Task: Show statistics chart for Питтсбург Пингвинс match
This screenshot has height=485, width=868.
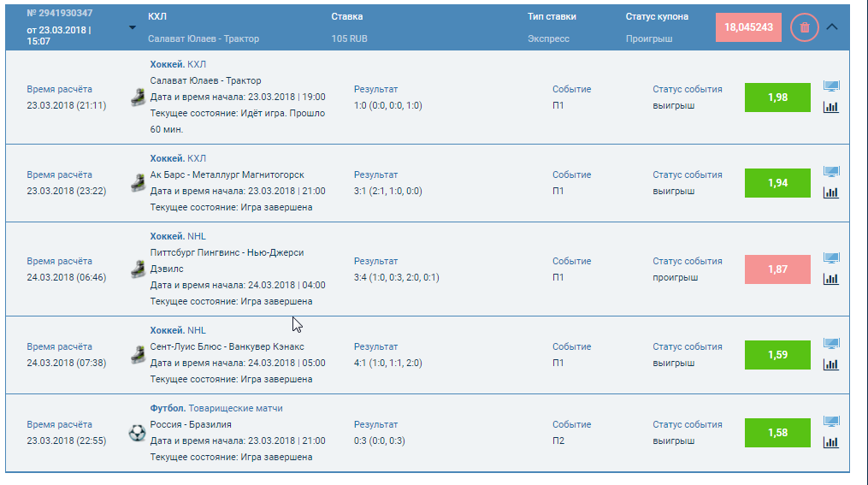Action: [830, 279]
